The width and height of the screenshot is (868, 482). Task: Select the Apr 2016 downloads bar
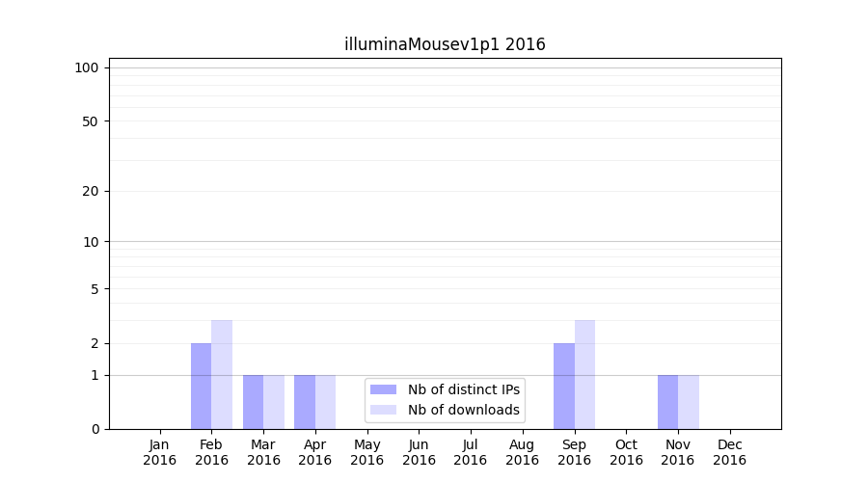click(x=325, y=402)
